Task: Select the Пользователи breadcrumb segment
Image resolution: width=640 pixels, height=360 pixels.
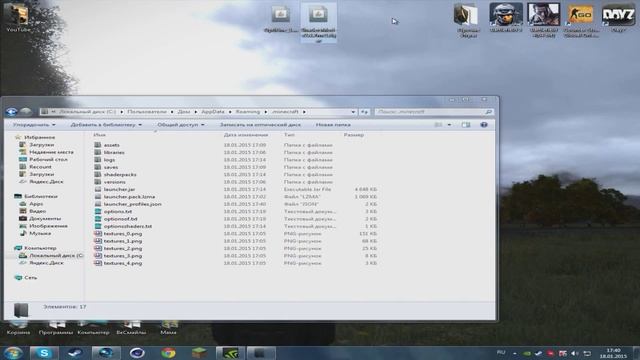Action: (x=147, y=112)
